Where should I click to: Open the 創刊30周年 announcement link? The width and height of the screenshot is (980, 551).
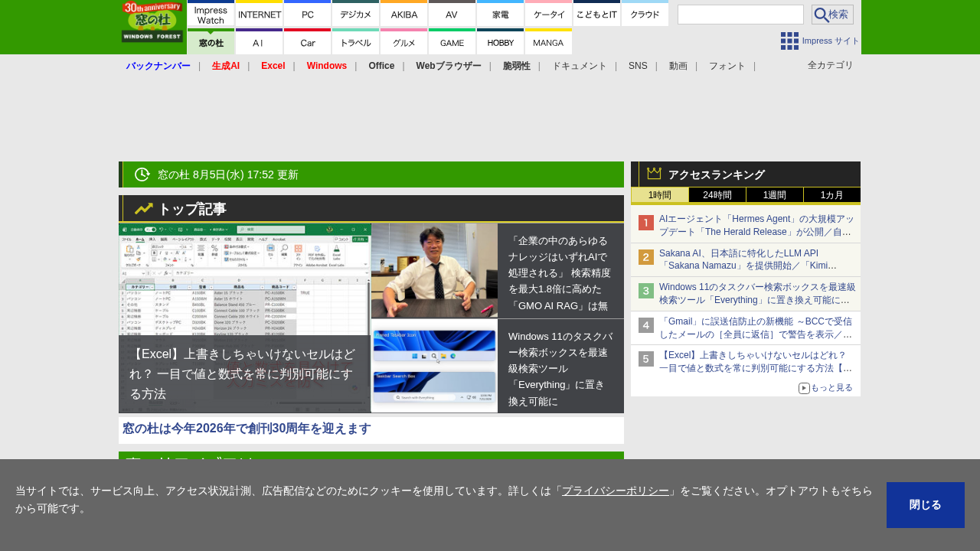tap(247, 429)
